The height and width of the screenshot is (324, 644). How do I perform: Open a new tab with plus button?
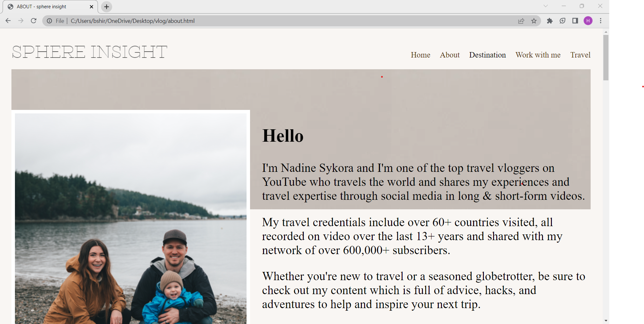(x=106, y=7)
